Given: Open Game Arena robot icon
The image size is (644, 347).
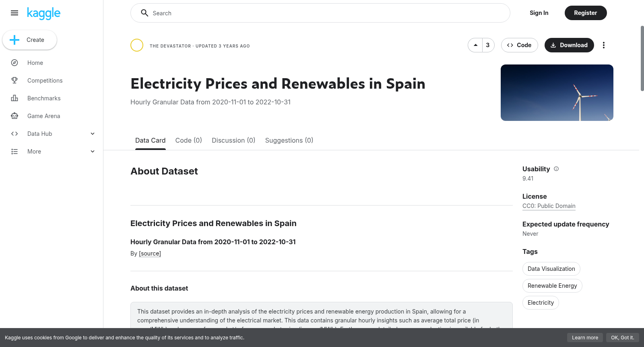Looking at the screenshot, I should coord(14,116).
